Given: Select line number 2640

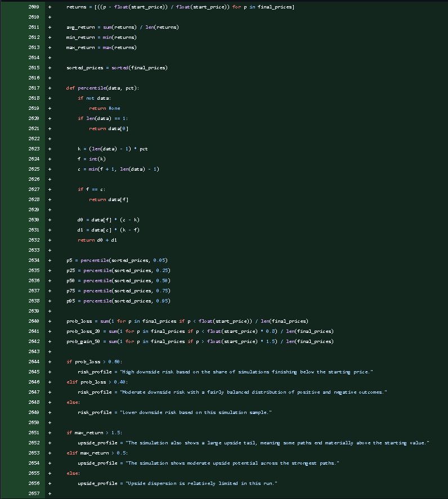Looking at the screenshot, I should tap(34, 321).
